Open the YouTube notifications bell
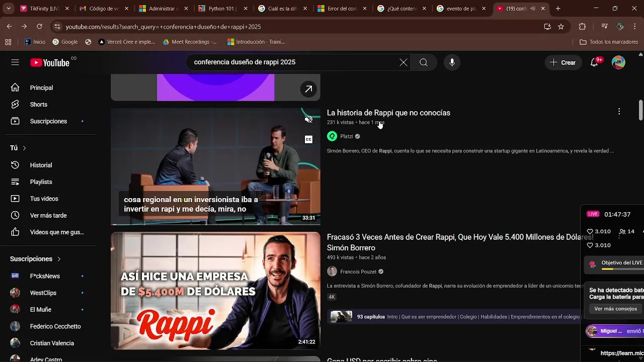 click(x=594, y=62)
